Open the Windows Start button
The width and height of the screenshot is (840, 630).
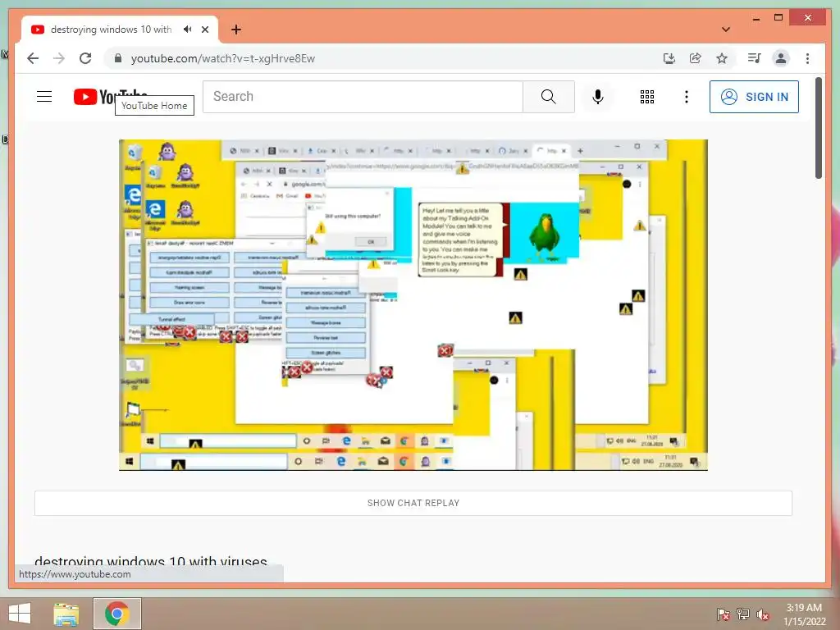point(20,614)
